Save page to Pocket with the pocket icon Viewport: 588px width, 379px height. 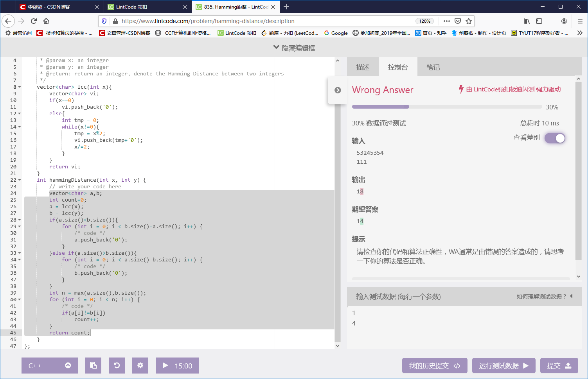pos(457,21)
